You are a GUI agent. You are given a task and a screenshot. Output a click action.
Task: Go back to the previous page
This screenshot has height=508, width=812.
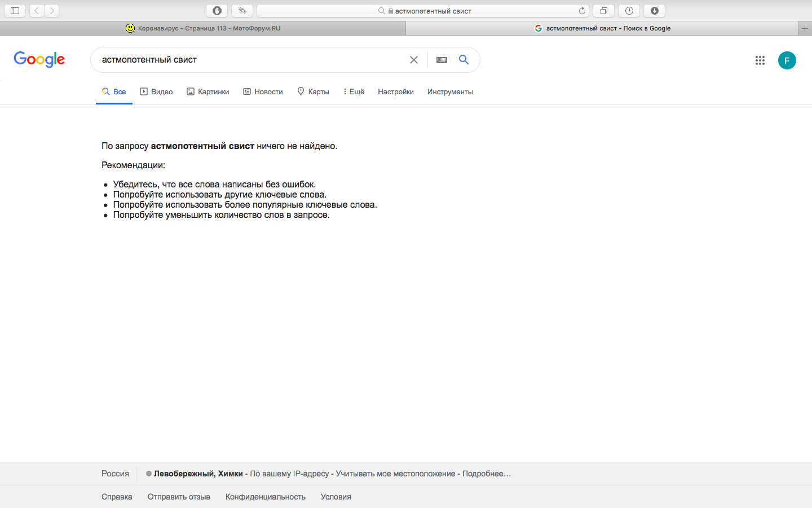tap(37, 11)
